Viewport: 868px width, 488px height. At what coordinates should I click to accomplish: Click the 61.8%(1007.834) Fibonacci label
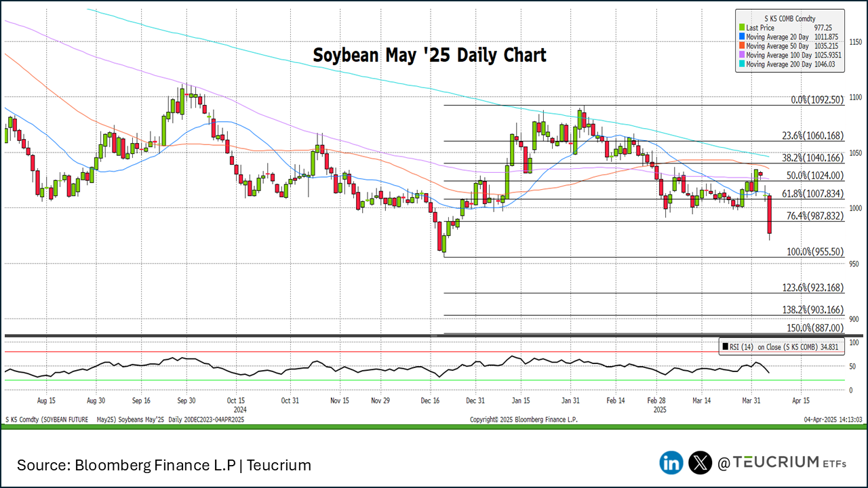point(813,194)
